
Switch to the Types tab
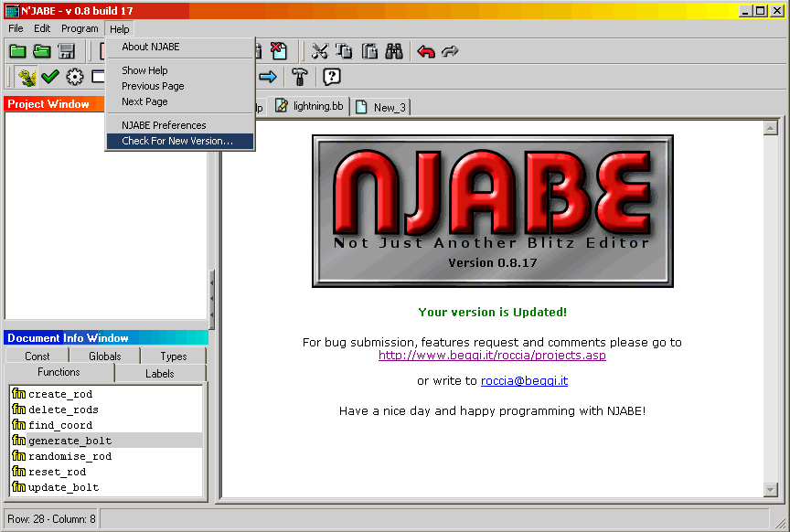174,356
